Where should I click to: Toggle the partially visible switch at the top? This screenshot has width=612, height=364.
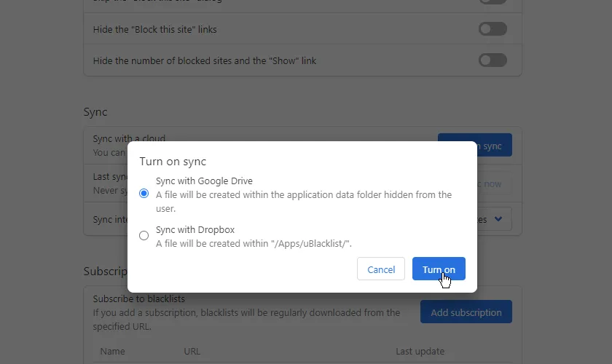tap(493, 2)
